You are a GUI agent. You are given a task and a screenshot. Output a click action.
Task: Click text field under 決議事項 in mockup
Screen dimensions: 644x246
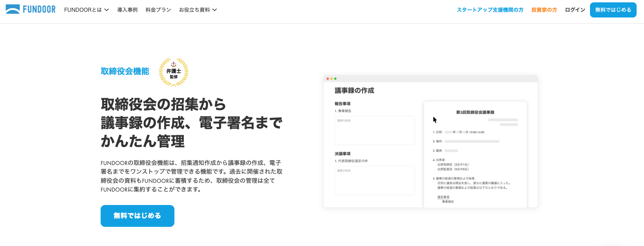point(375,180)
